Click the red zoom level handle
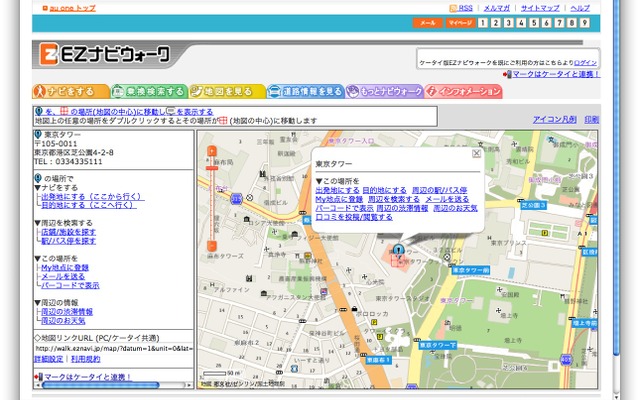 pos(212,168)
